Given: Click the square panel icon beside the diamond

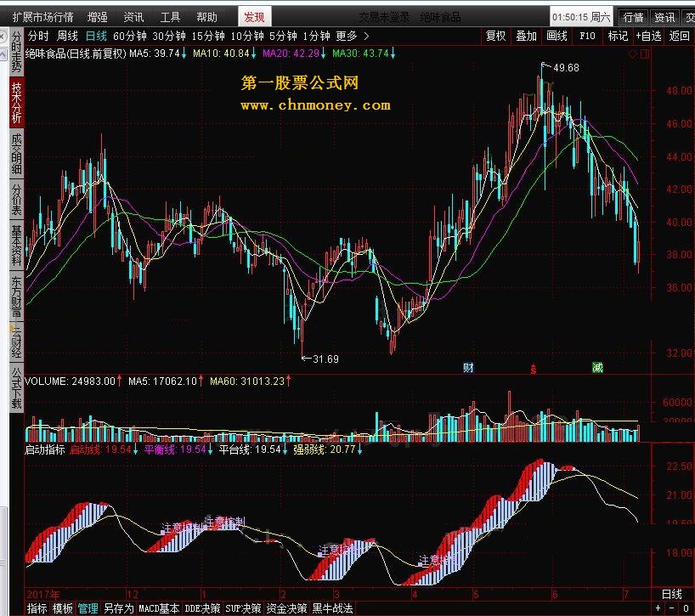Looking at the screenshot, I should (x=645, y=54).
